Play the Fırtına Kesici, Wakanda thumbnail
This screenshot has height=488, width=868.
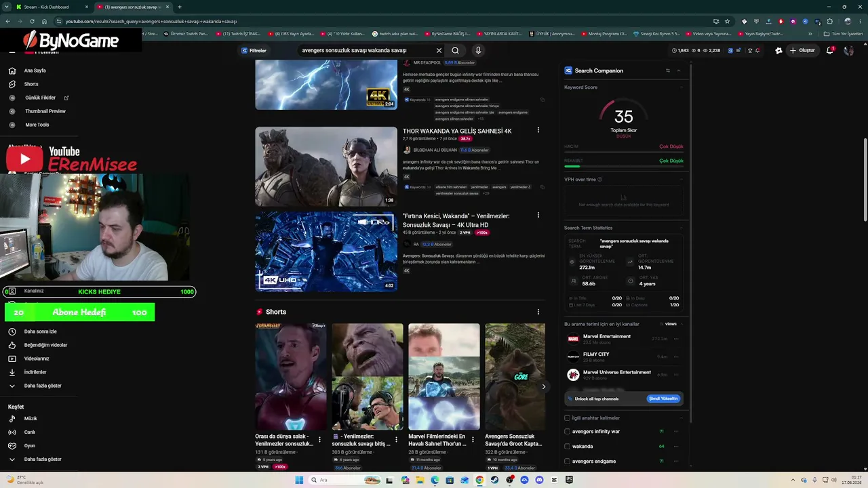pos(326,251)
